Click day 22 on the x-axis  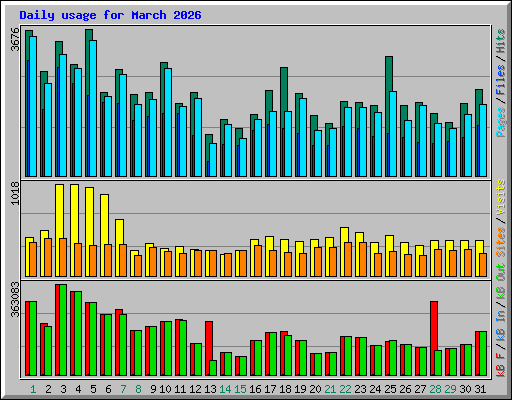(x=345, y=389)
